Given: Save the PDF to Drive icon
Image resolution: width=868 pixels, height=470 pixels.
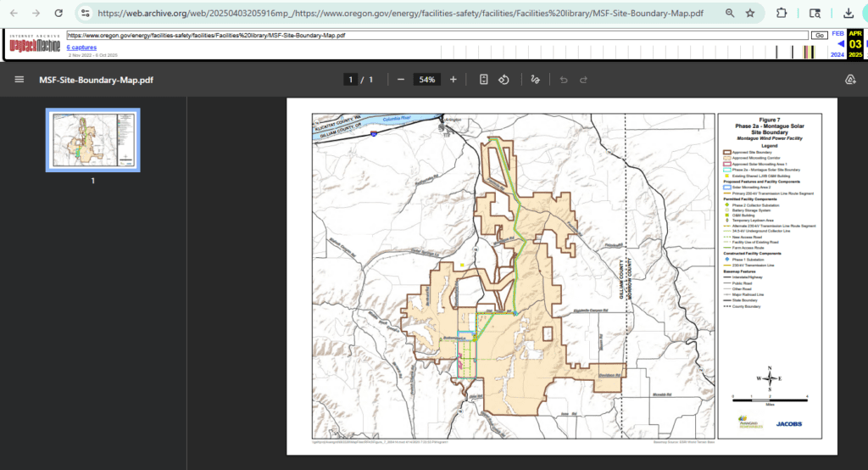Looking at the screenshot, I should point(850,79).
